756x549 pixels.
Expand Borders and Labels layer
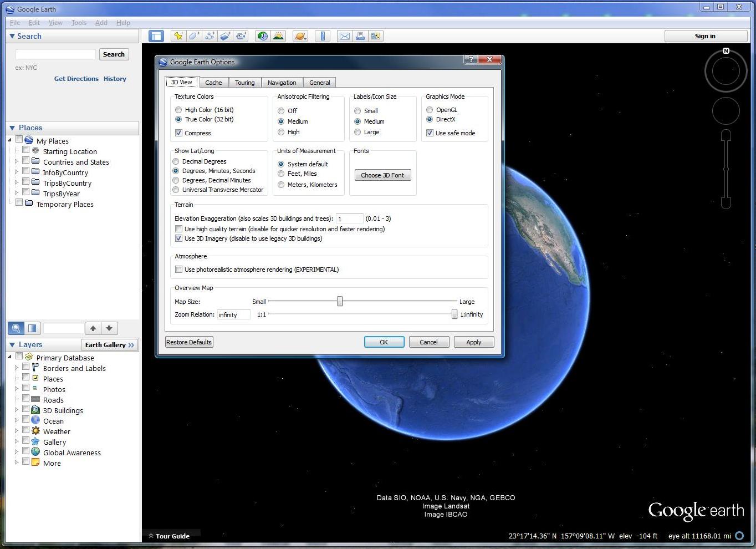pyautogui.click(x=17, y=367)
